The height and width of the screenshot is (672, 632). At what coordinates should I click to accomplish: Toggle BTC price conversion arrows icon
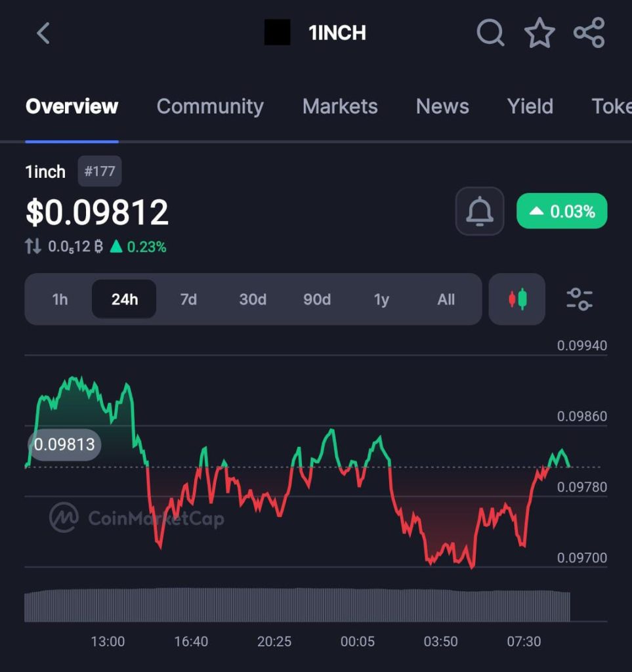tap(33, 246)
